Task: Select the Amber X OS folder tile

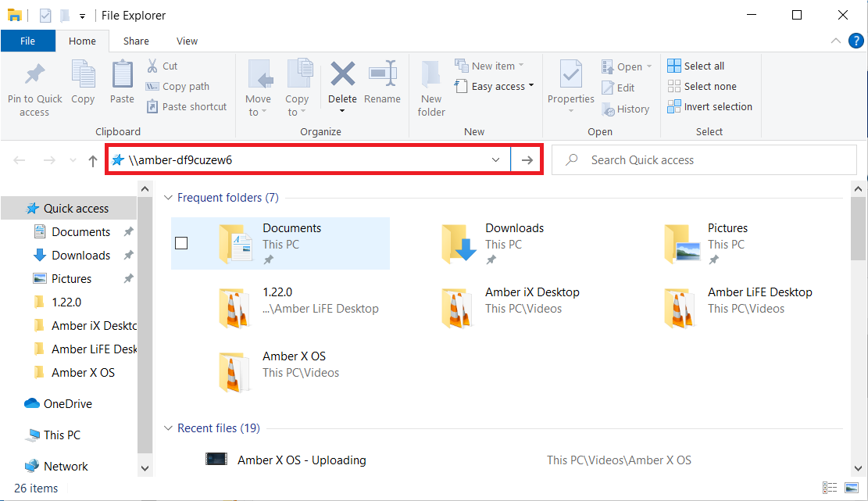Action: click(x=280, y=372)
